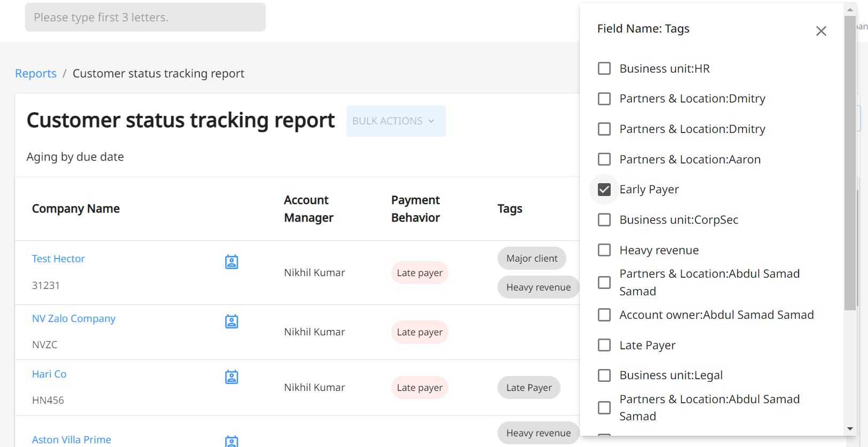The width and height of the screenshot is (868, 447).
Task: Click the Heavy revenue tag in Test Hector row
Action: click(539, 287)
